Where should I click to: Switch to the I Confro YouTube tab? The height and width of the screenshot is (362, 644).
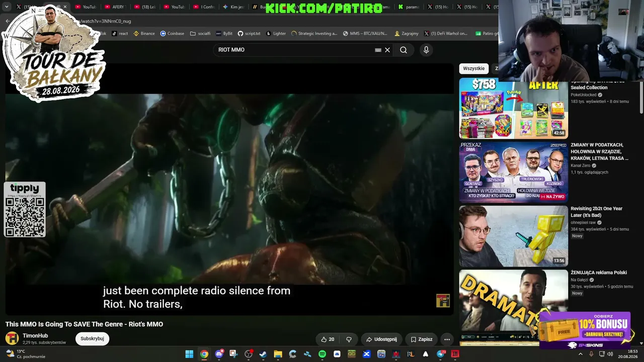204,7
